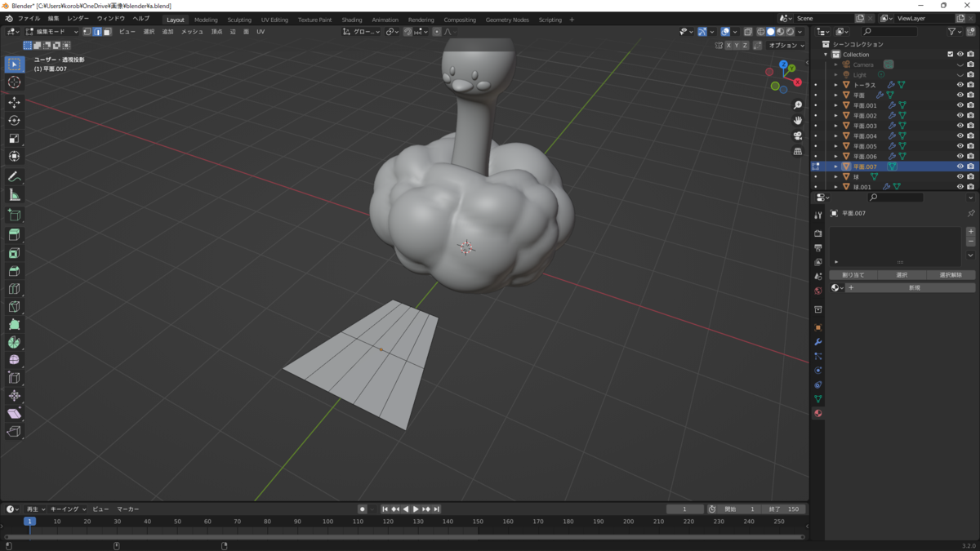Image resolution: width=980 pixels, height=551 pixels.
Task: Select the Bevel tool
Action: (14, 271)
